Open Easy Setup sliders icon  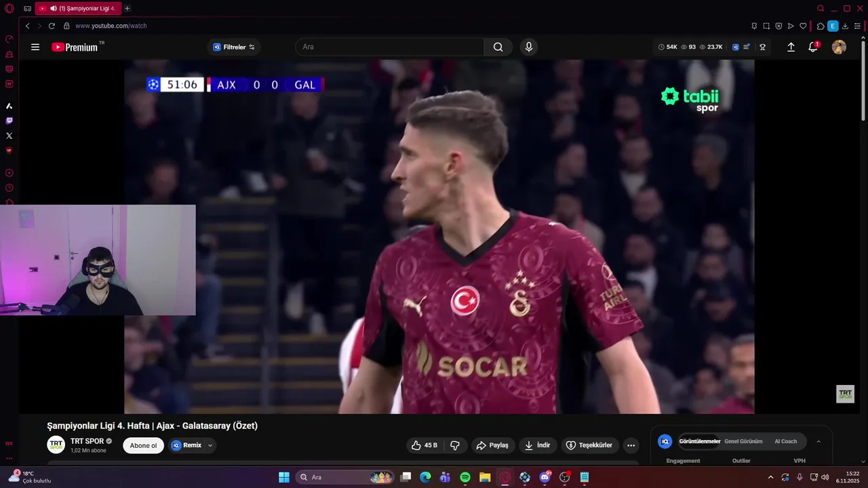point(857,26)
